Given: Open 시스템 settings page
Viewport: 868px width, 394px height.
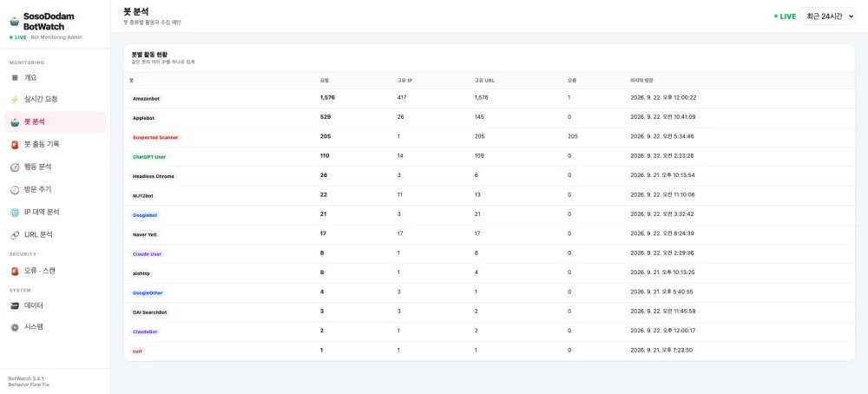Looking at the screenshot, I should [x=55, y=327].
